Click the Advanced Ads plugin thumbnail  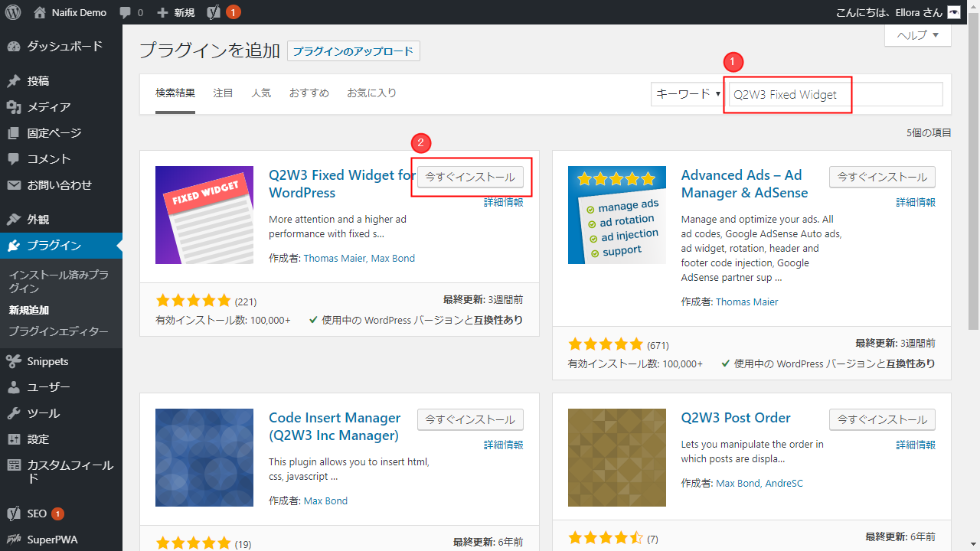point(617,215)
